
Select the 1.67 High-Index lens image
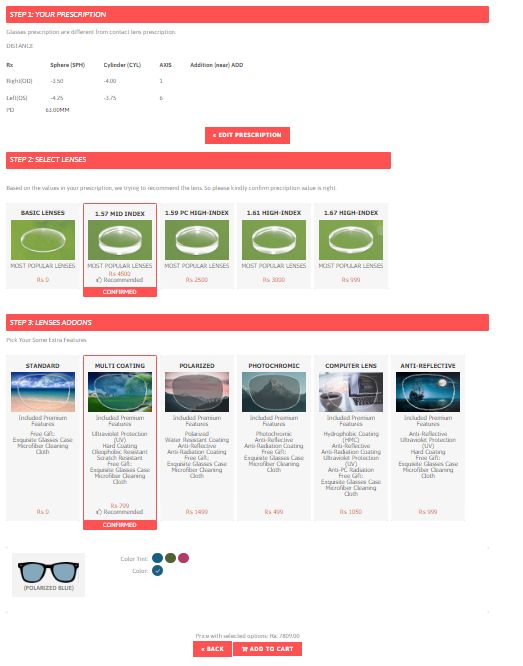click(x=351, y=240)
